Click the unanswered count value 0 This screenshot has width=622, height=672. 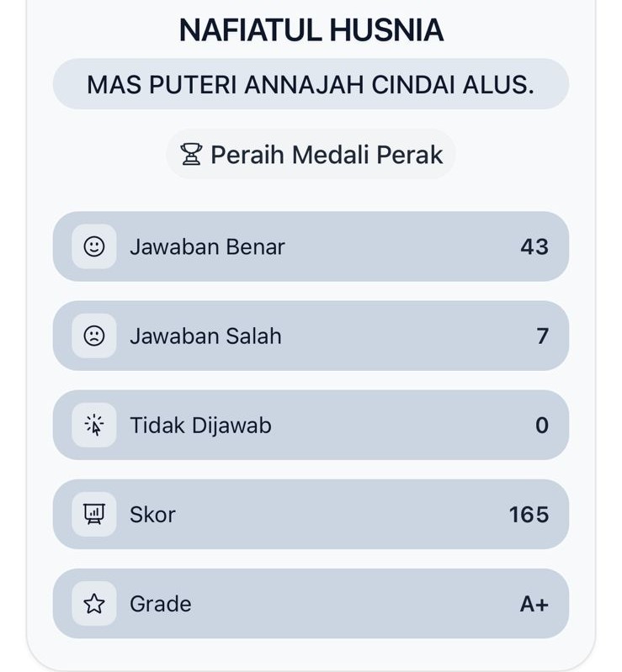[x=542, y=426]
